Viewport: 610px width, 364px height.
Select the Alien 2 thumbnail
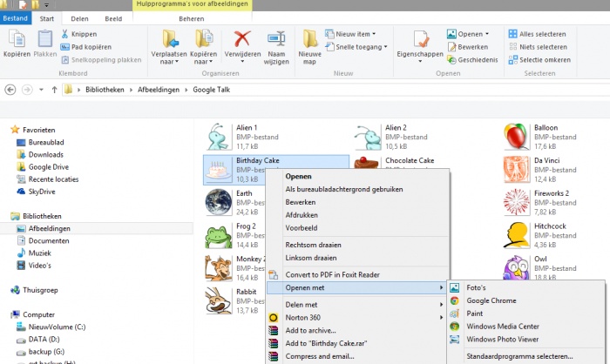pos(367,137)
